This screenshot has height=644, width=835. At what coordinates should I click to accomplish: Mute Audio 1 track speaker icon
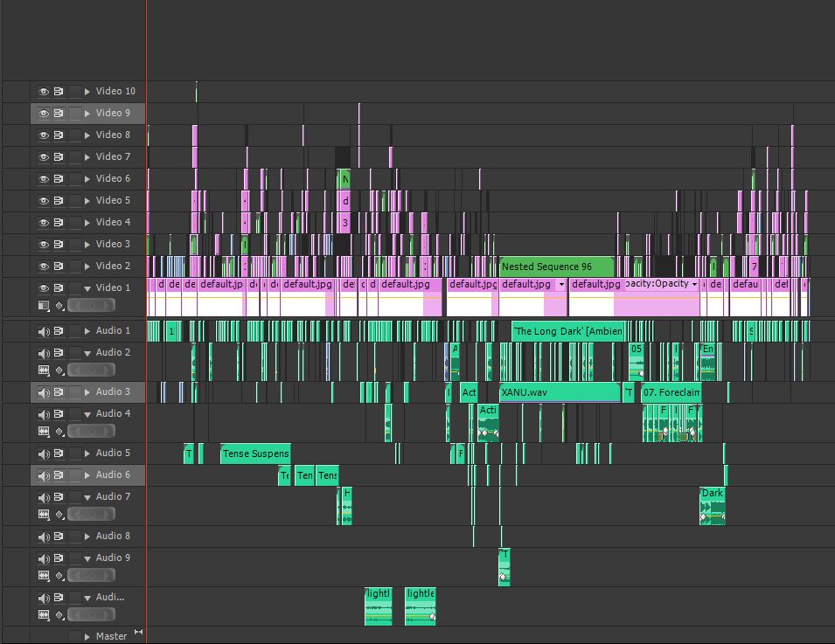click(44, 331)
